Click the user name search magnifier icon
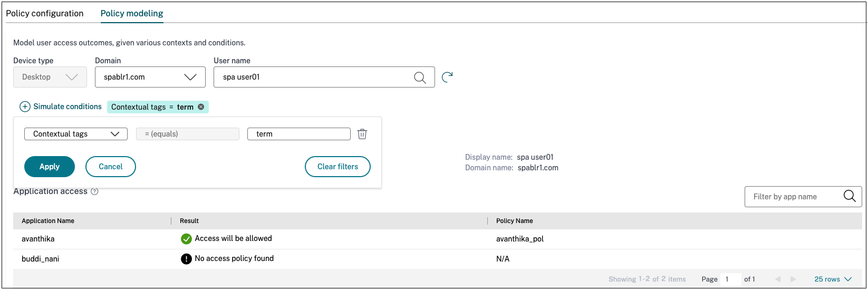Viewport: 868px width, 290px height. [420, 78]
